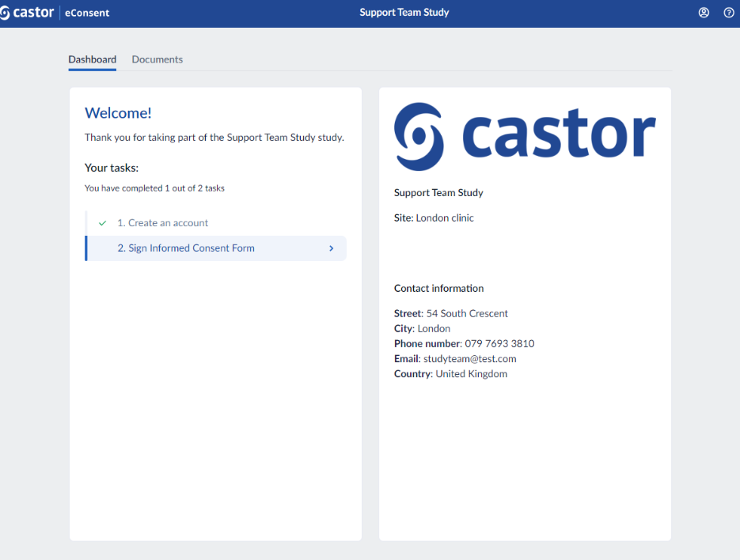The image size is (740, 560).
Task: Open the user account profile icon
Action: (703, 13)
